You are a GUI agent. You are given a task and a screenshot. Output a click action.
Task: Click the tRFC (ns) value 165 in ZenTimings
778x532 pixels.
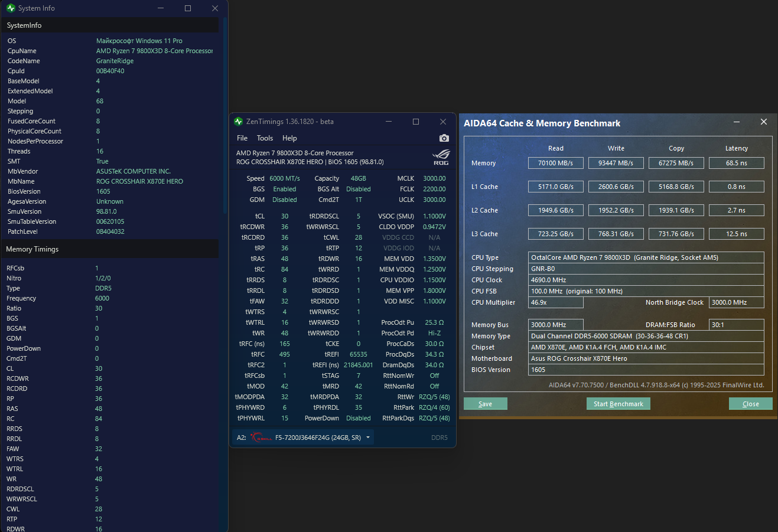click(285, 344)
